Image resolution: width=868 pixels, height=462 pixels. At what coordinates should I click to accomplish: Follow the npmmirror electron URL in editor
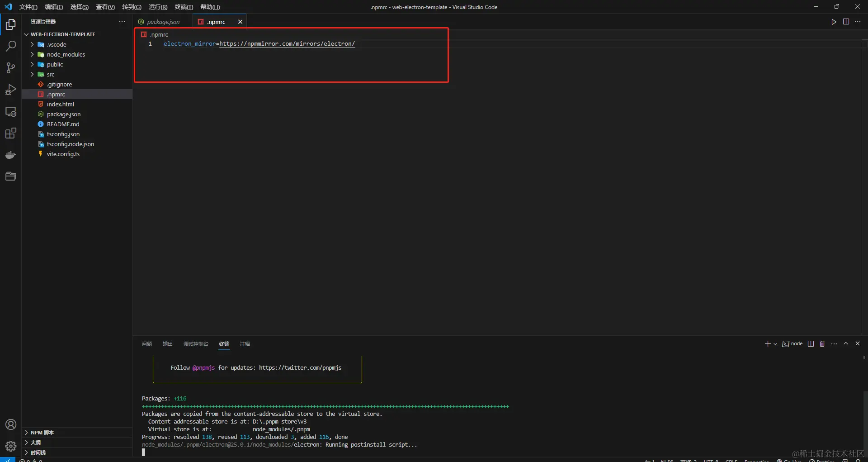287,44
